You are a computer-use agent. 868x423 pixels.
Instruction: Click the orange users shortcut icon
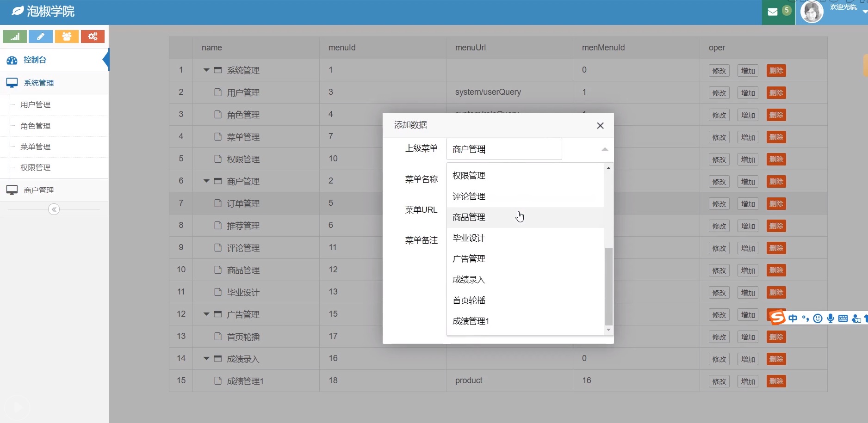pos(67,37)
